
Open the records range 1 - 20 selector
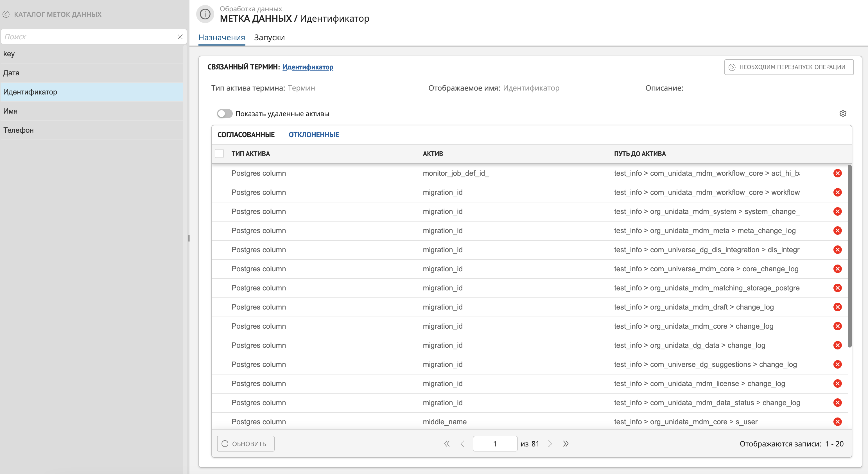(x=834, y=444)
